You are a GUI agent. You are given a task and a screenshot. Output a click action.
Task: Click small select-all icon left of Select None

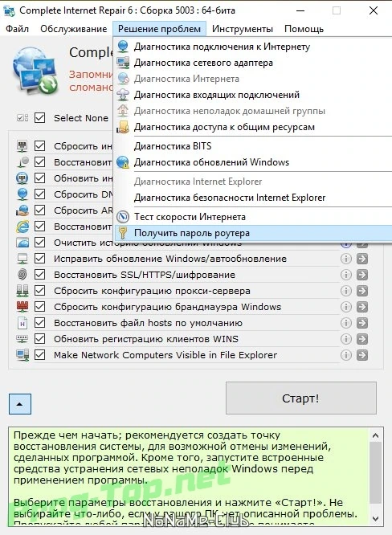click(22, 118)
